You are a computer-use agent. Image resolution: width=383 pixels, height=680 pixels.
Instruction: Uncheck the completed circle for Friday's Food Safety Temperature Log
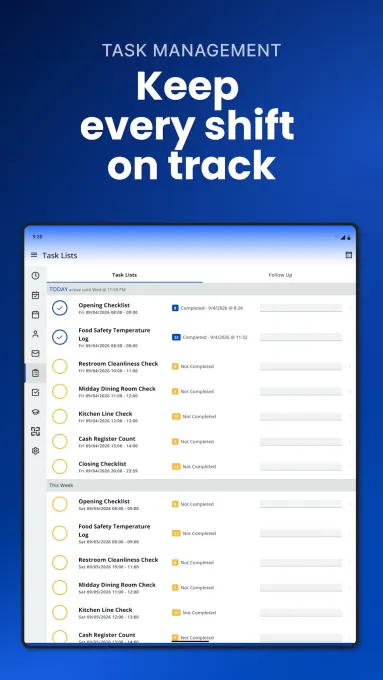(60, 337)
